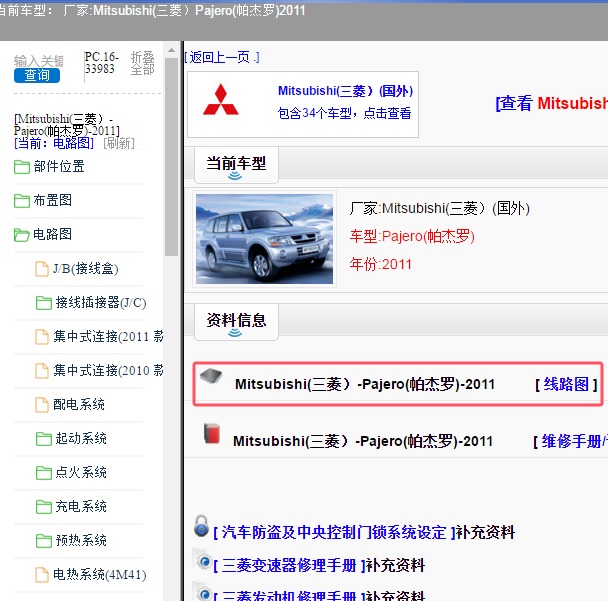Open 三菱发动机修理手册 supplementary link
Viewport: 608px width, 601px height.
[x=289, y=596]
